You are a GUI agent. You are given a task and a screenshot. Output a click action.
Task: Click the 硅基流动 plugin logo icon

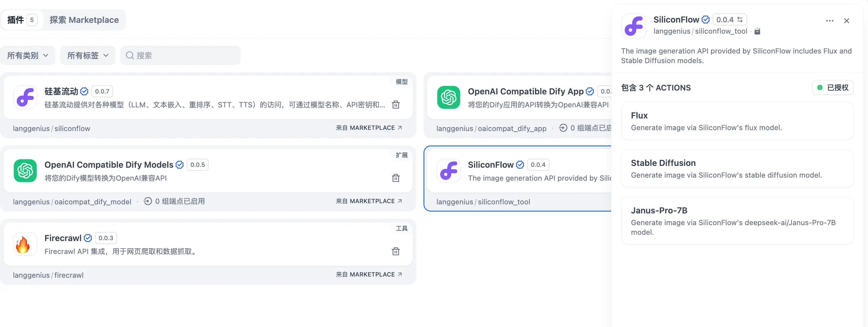coord(25,97)
